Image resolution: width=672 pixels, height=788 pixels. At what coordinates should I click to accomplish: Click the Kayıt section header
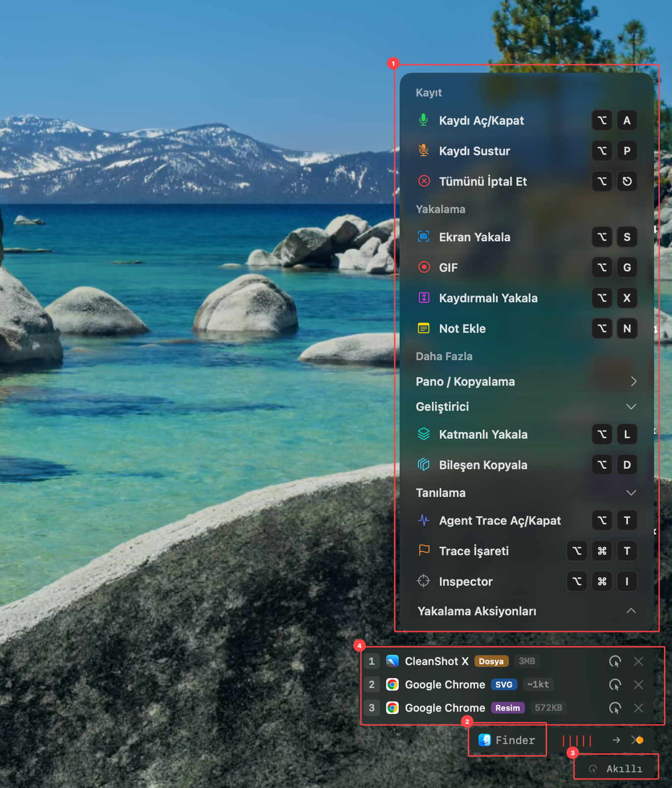(429, 93)
